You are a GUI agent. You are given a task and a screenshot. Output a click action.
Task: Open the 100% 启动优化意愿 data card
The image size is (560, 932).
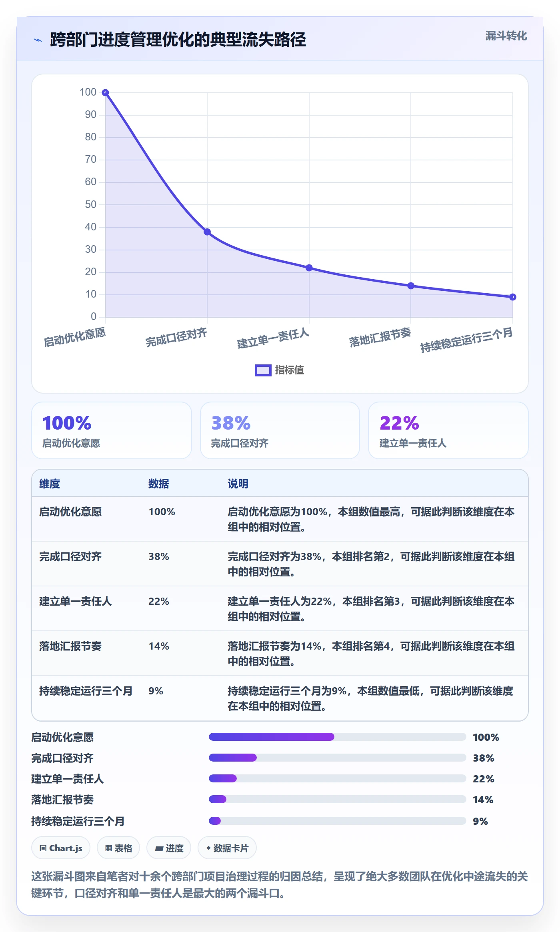(112, 430)
